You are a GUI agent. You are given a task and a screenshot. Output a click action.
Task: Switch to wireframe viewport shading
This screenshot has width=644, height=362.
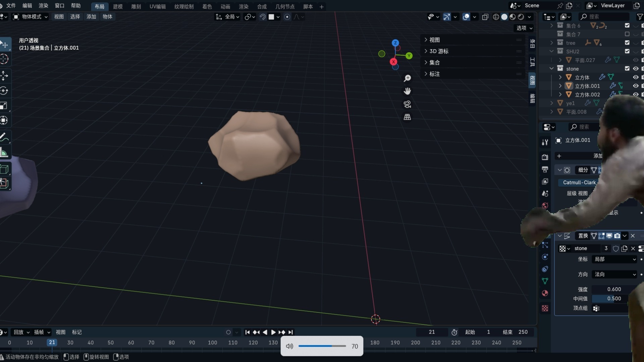click(496, 17)
